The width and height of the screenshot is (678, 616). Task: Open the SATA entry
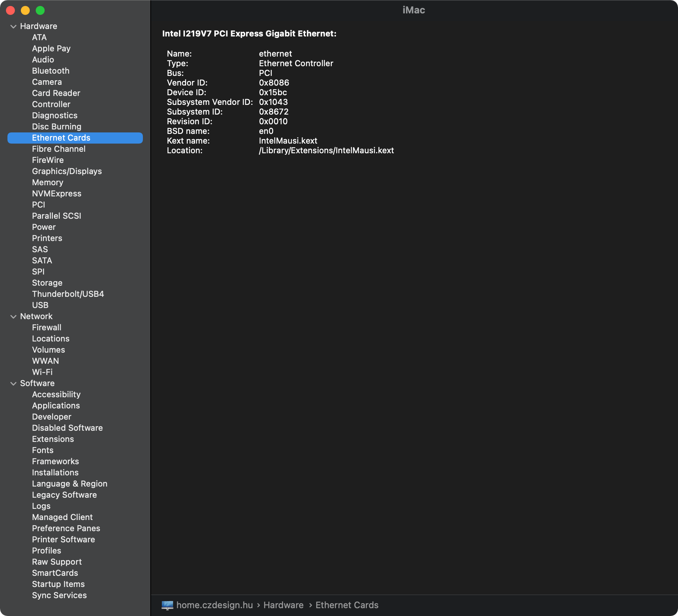pyautogui.click(x=42, y=260)
